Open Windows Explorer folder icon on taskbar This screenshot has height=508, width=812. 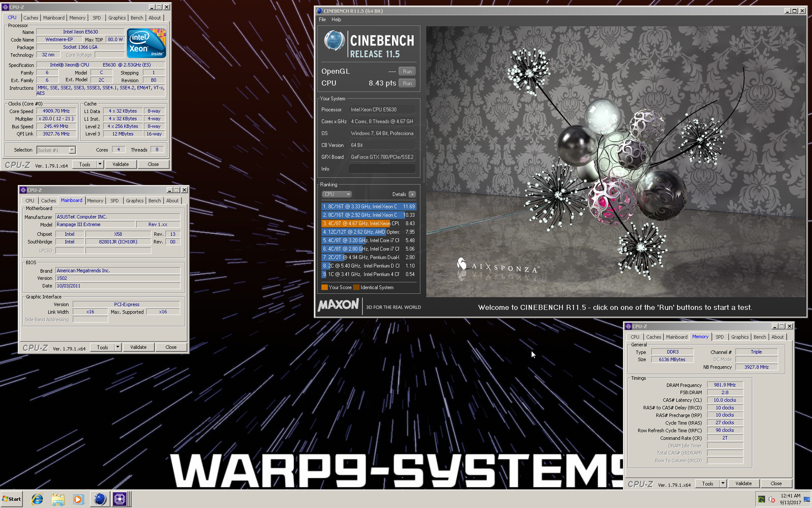click(58, 500)
